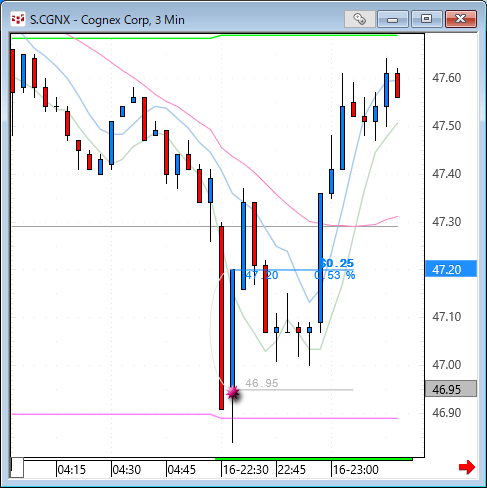Click the 47.60 price axis label
This screenshot has width=487, height=488.
point(446,78)
